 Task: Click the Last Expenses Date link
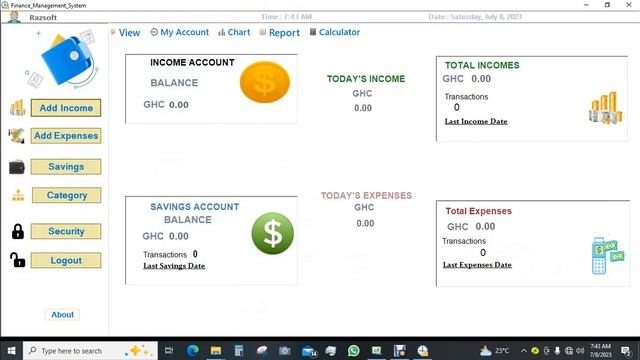(477, 265)
